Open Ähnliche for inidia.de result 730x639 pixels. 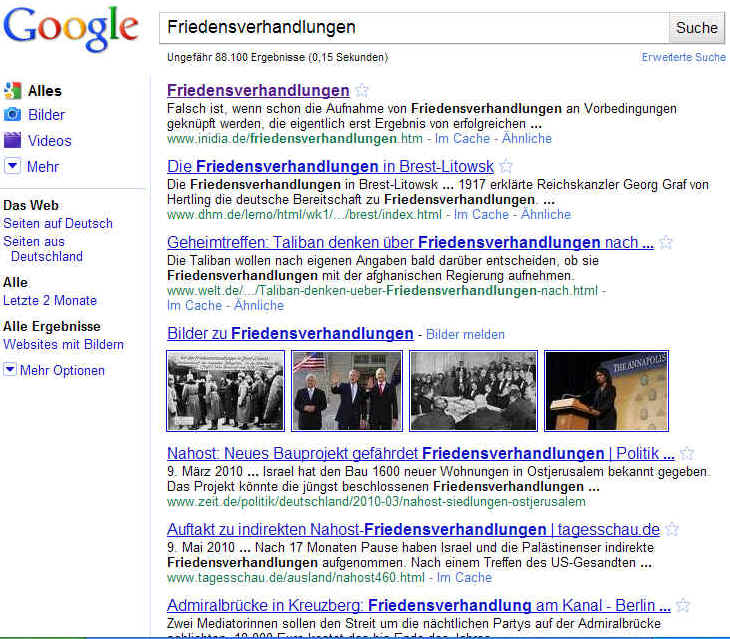point(527,138)
